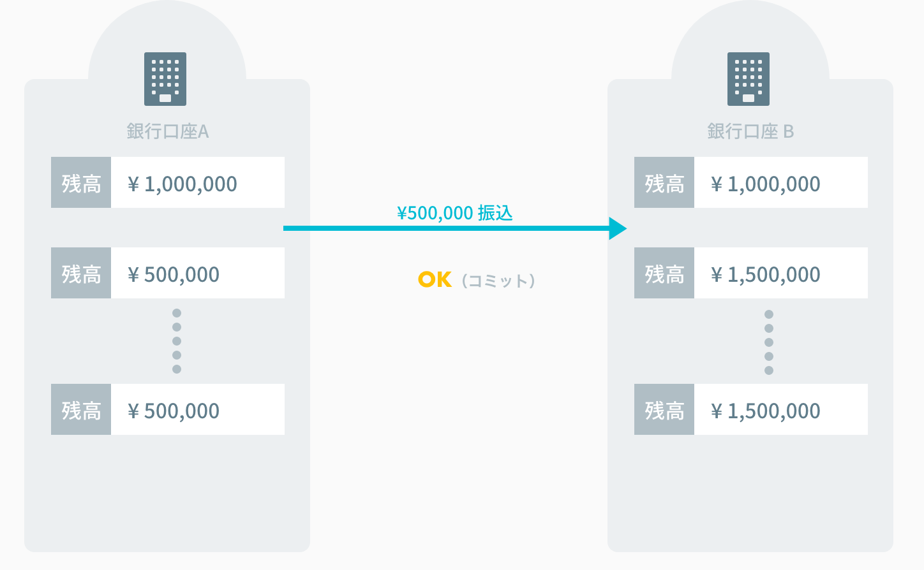Click the bottom 残高 label in account A
924x570 pixels.
click(x=81, y=410)
